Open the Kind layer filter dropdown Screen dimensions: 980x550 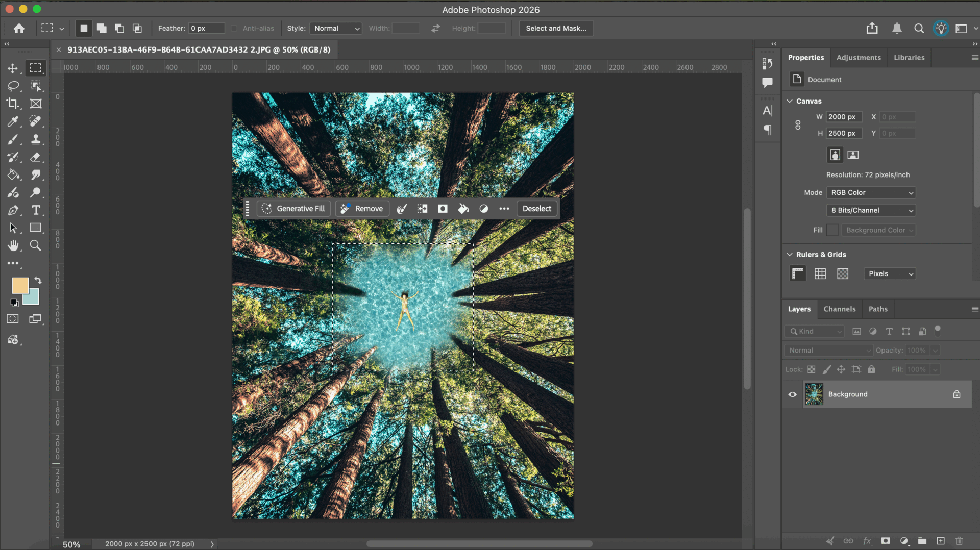pos(815,331)
